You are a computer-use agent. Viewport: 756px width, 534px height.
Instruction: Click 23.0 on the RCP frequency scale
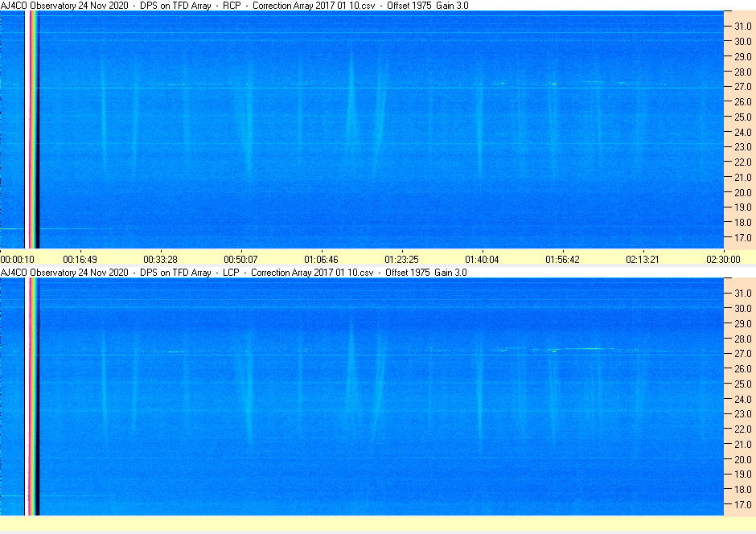click(743, 147)
